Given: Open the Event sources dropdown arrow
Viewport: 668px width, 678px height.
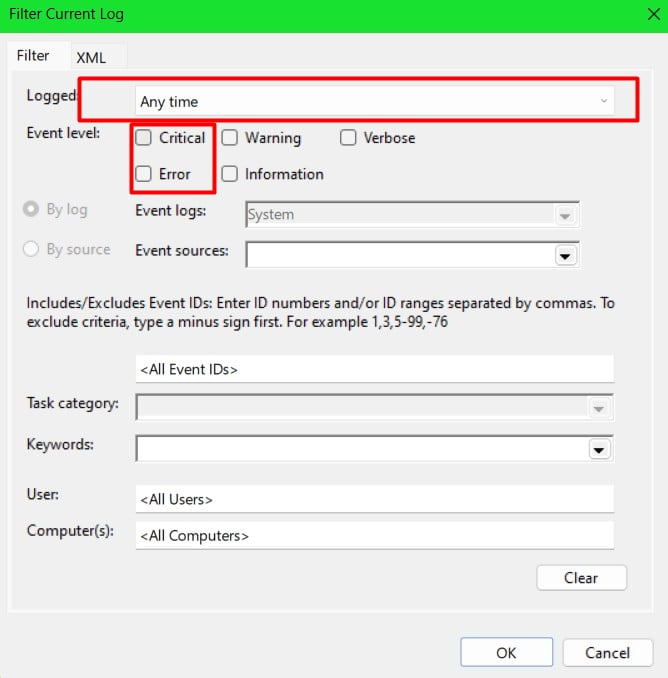Looking at the screenshot, I should (565, 256).
